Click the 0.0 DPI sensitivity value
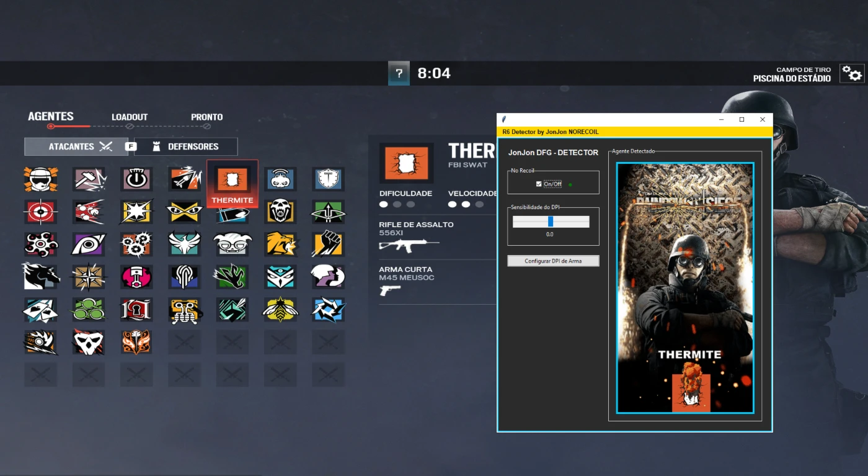This screenshot has height=476, width=868. pyautogui.click(x=550, y=235)
